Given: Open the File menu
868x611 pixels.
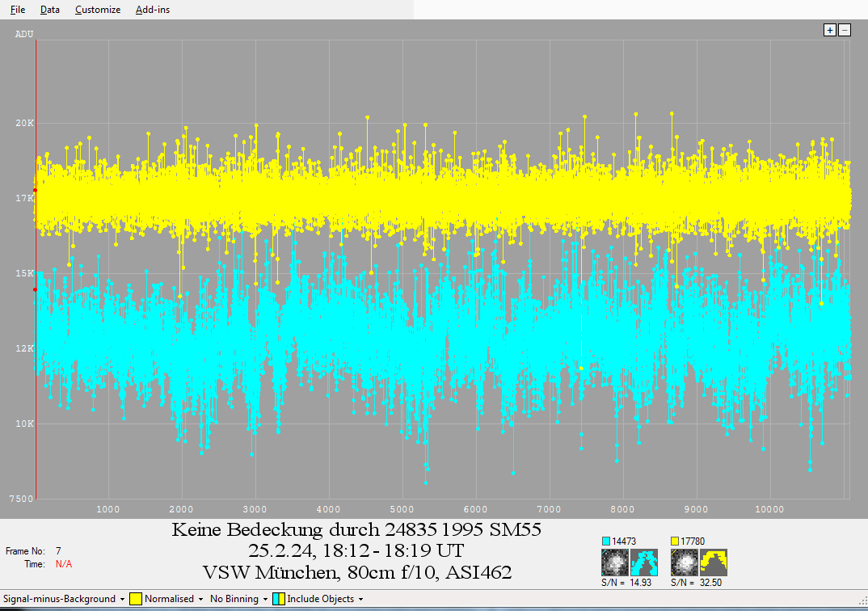Looking at the screenshot, I should click(18, 10).
